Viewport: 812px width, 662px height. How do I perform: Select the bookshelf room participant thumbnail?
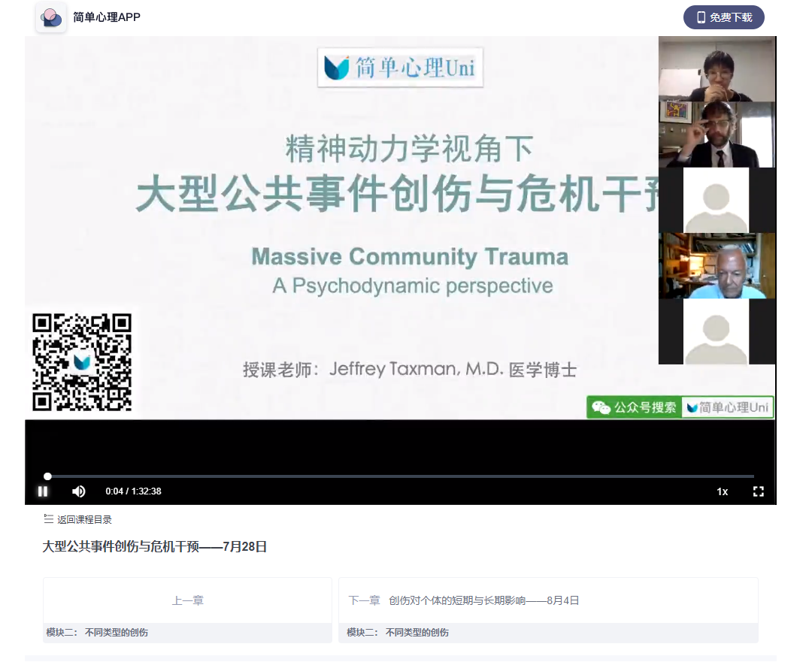coord(717,266)
